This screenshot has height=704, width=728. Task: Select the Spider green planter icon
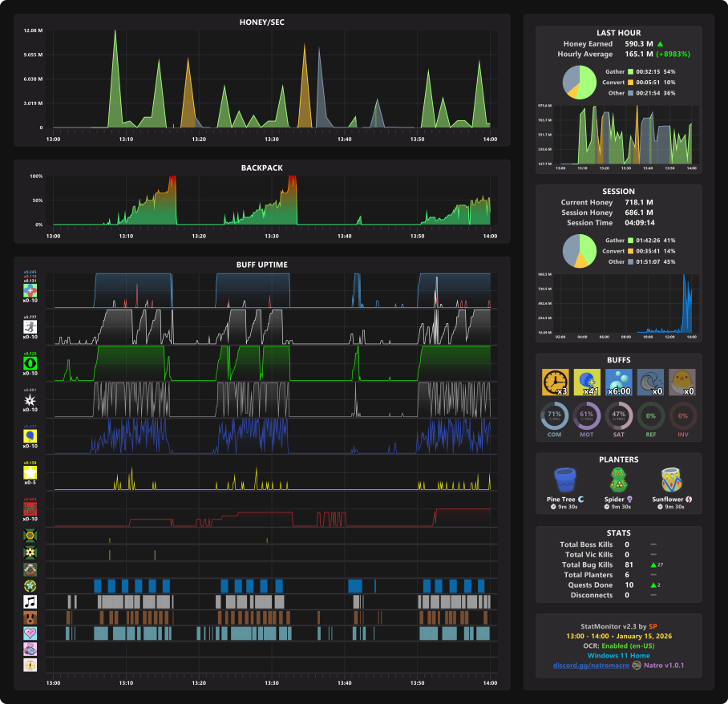click(x=618, y=480)
